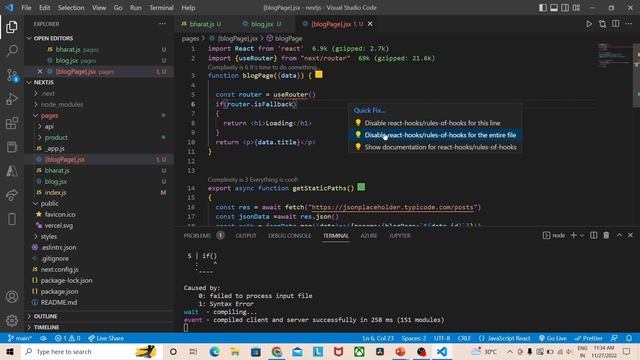Toggle secondary side bar layout icon
The height and width of the screenshot is (360, 640).
pos(565,8)
